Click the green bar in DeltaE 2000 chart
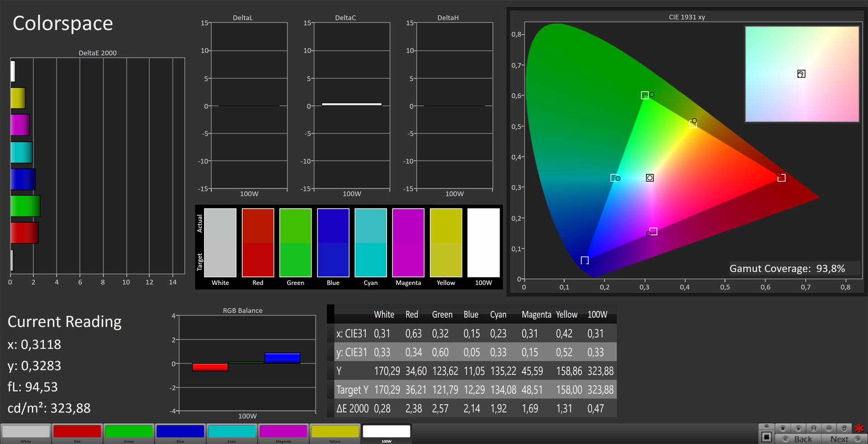 click(25, 206)
